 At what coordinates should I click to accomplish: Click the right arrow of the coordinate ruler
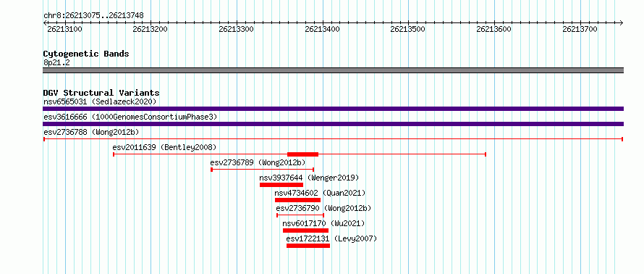(622, 22)
